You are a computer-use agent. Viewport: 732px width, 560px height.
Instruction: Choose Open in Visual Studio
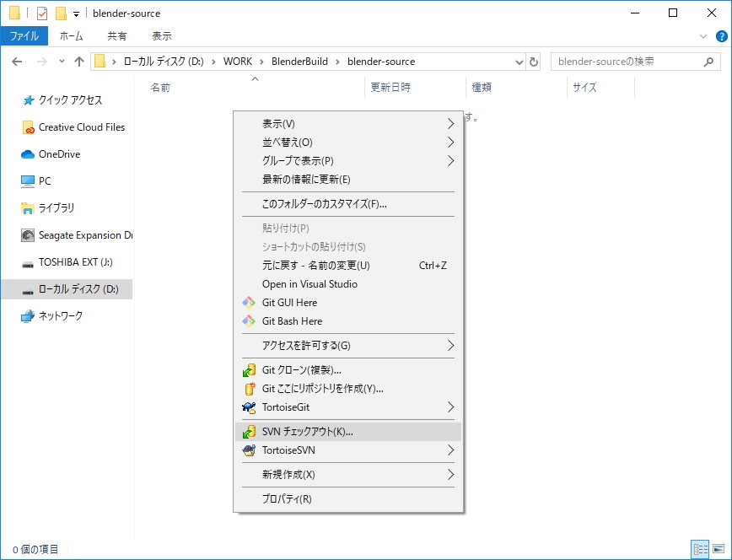(347, 284)
